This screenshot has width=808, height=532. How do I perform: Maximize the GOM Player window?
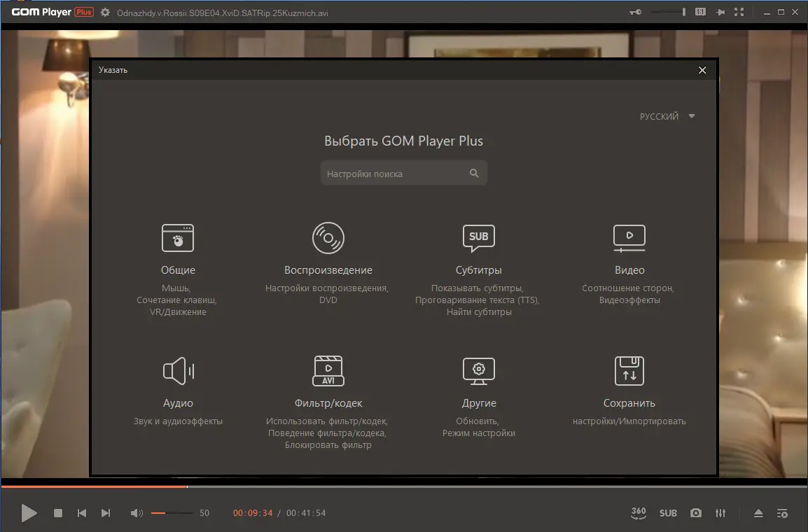781,13
